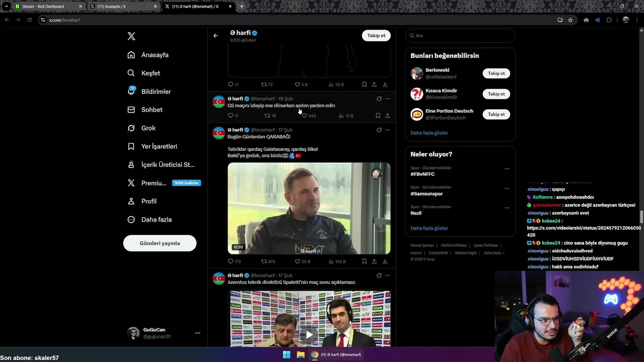Switch to (11) Anasayfa / X tab
The width and height of the screenshot is (644, 362).
coord(123,7)
